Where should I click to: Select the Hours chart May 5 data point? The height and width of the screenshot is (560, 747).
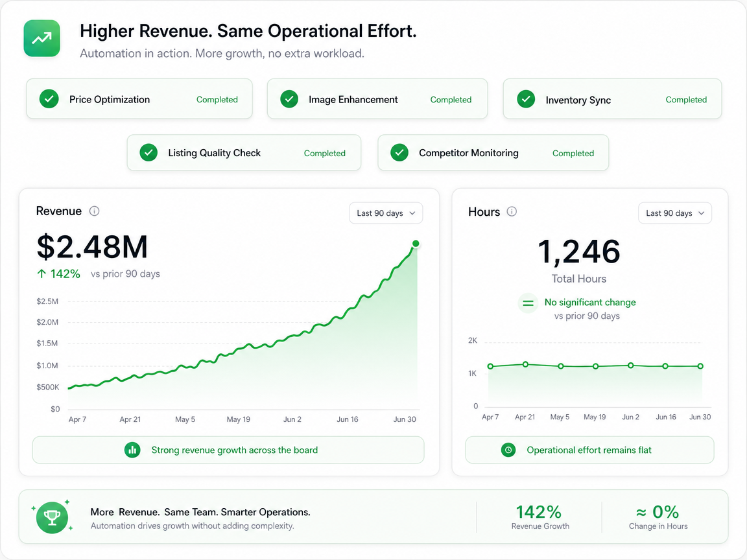[561, 366]
